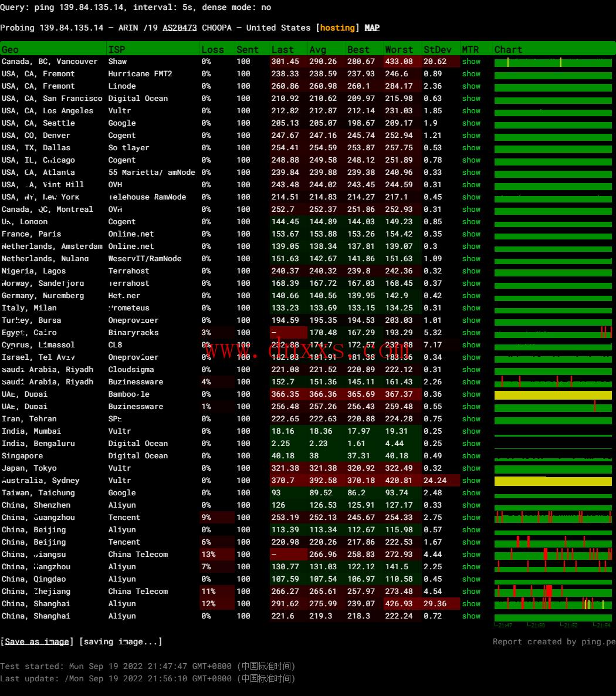Reveal MTR for Australia, Sydney row
Screen dimensions: 616x696
coord(471,481)
